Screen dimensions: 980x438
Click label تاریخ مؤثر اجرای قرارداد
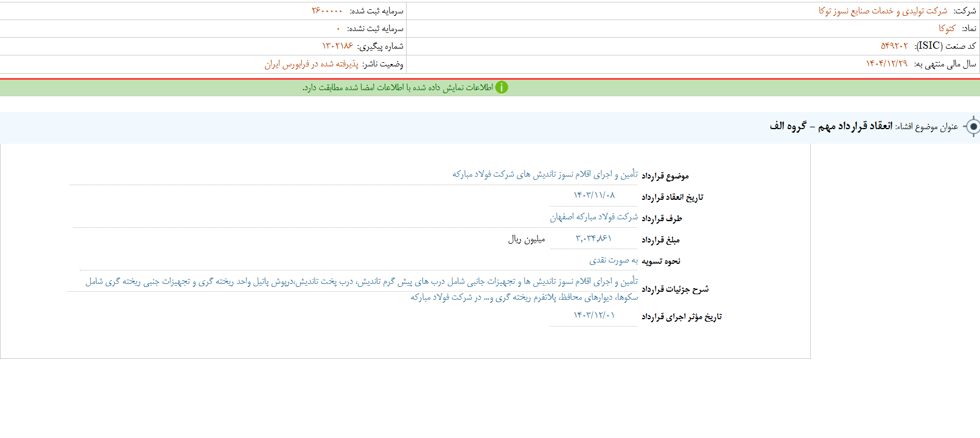click(x=682, y=317)
